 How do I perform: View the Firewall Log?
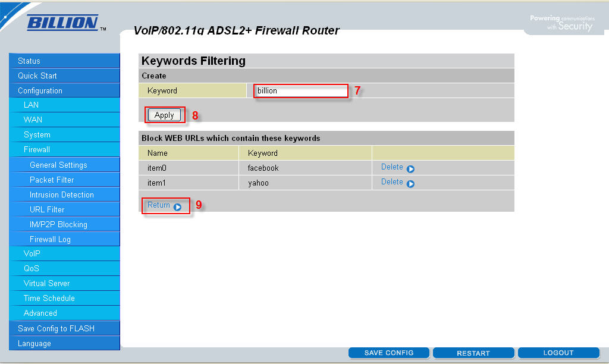point(64,239)
